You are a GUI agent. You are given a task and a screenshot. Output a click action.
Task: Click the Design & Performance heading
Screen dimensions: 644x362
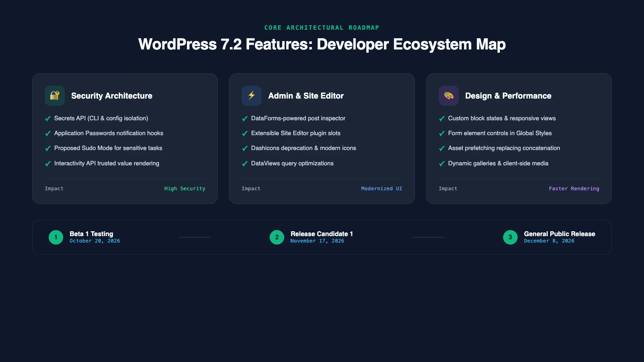[508, 96]
